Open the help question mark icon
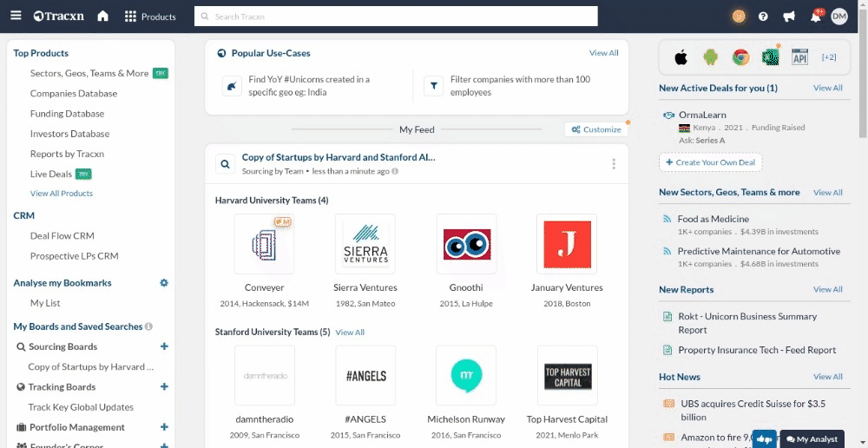The height and width of the screenshot is (448, 868). 763,16
